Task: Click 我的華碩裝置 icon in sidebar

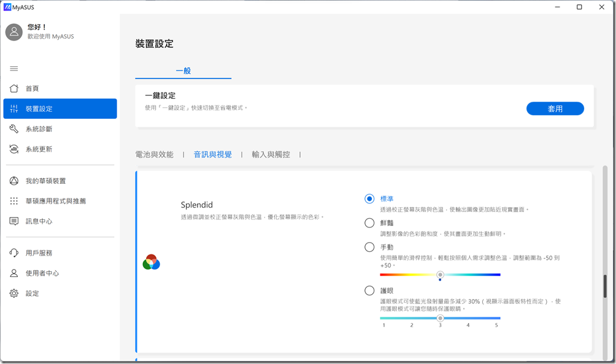Action: click(14, 181)
